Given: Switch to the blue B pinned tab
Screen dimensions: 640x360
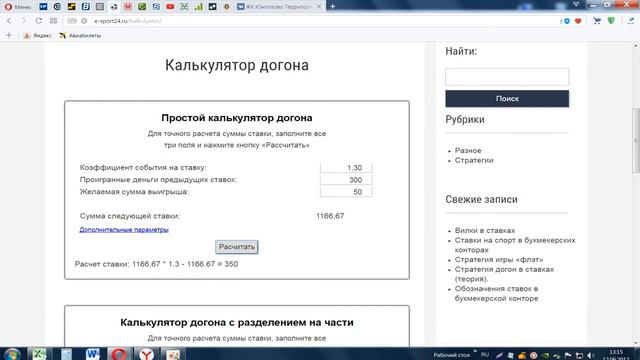Looking at the screenshot, I should (x=85, y=7).
